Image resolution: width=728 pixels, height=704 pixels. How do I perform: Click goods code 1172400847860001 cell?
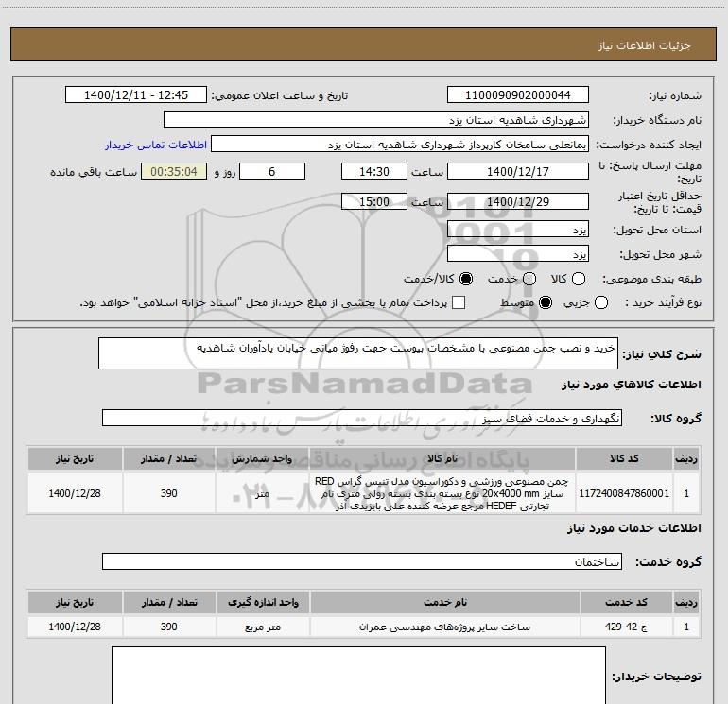pyautogui.click(x=624, y=493)
